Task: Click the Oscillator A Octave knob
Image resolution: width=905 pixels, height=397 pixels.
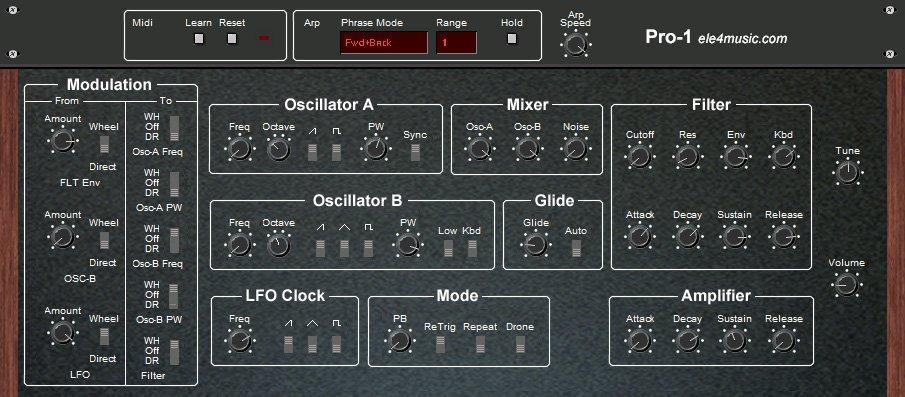Action: coord(278,149)
